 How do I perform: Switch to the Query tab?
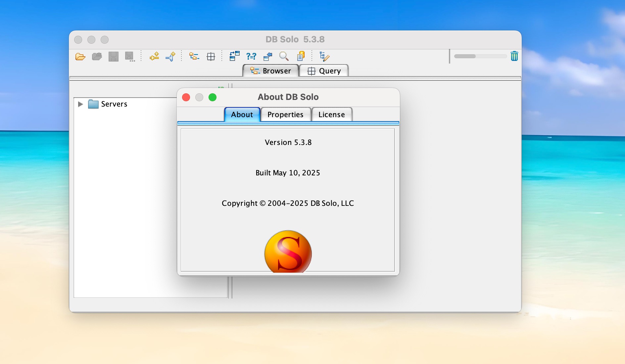coord(324,71)
